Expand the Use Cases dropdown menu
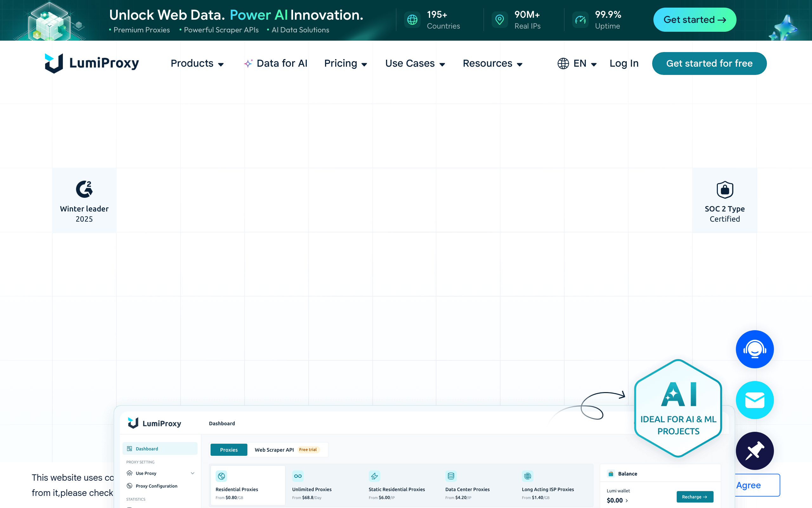The image size is (812, 508). point(415,63)
